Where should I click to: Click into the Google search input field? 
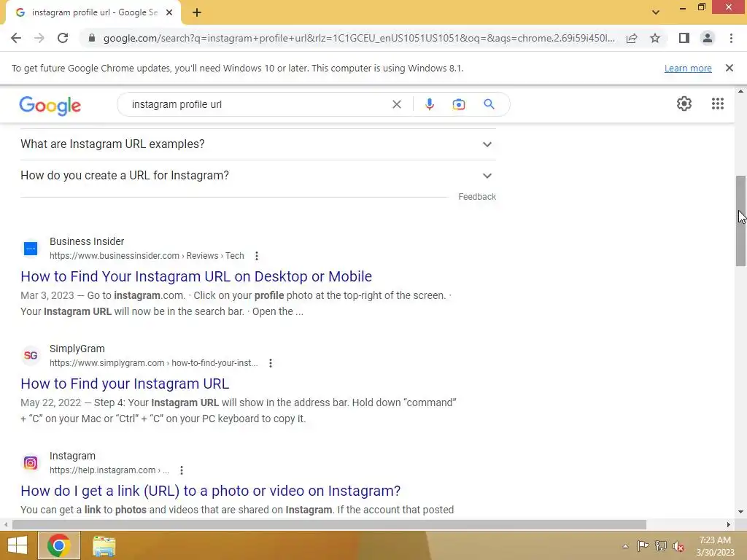click(258, 104)
